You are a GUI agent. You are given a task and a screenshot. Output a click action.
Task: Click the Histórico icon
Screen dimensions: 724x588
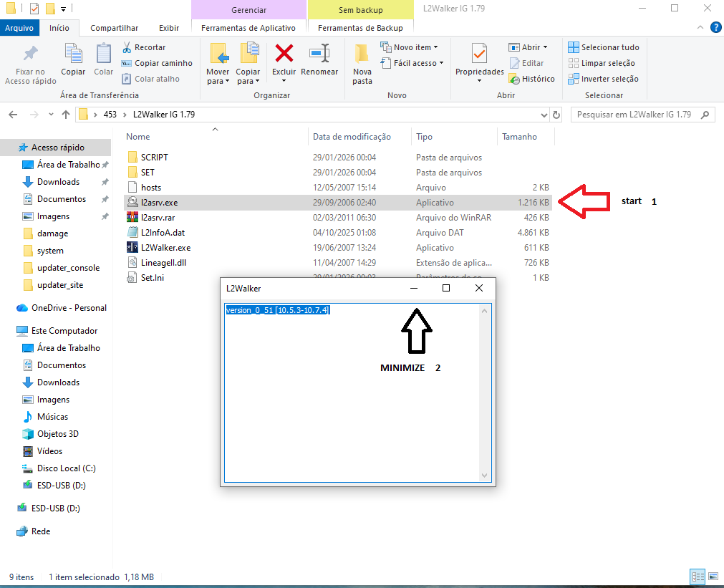(x=514, y=79)
